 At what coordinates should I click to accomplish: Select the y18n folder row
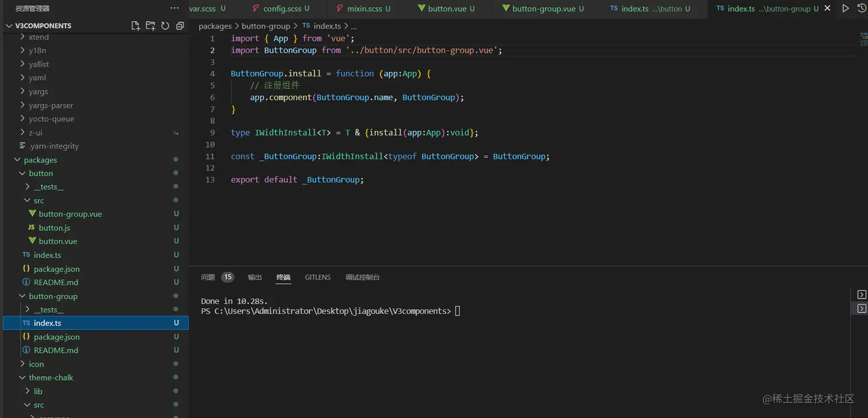click(x=96, y=51)
